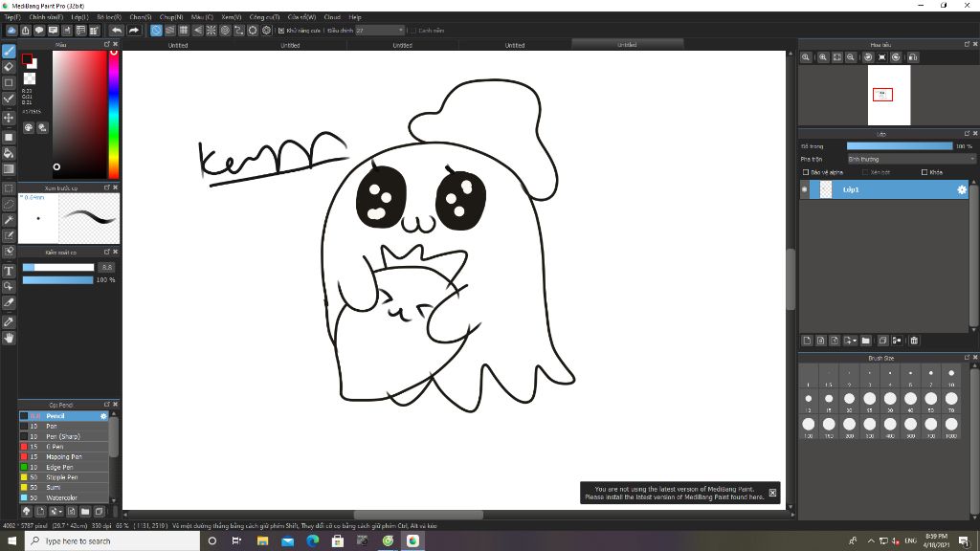Viewport: 980px width, 551px height.
Task: Activate the Lasso selection tool
Action: (x=9, y=205)
